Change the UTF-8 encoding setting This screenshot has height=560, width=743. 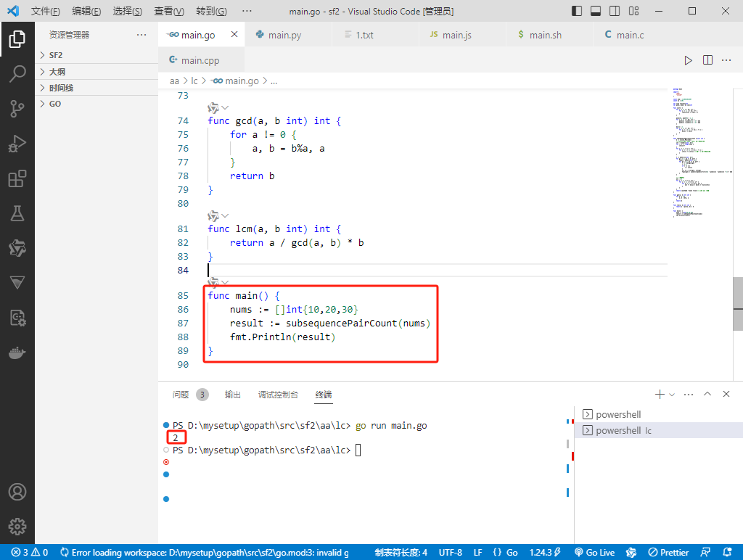point(450,552)
